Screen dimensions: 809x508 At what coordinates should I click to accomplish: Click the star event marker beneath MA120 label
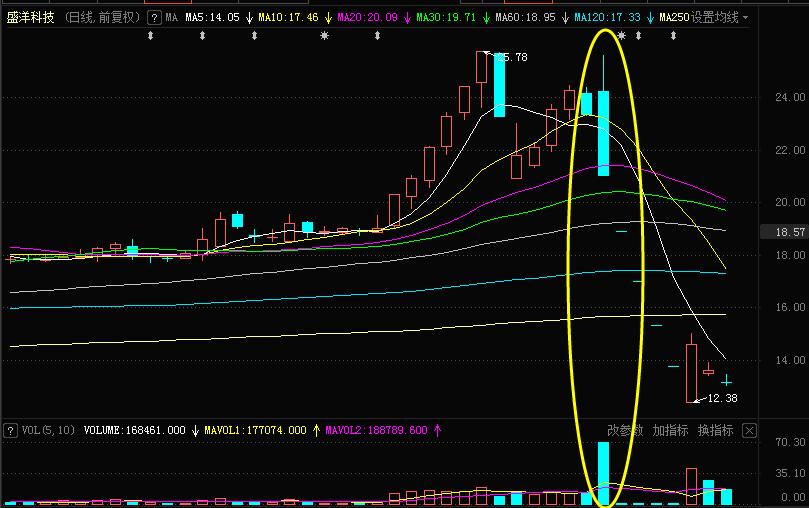coord(621,36)
